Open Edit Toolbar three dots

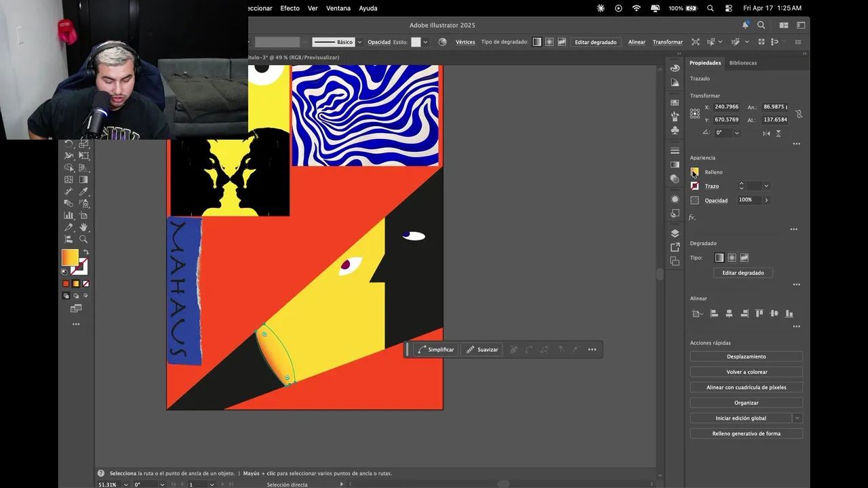pyautogui.click(x=76, y=324)
